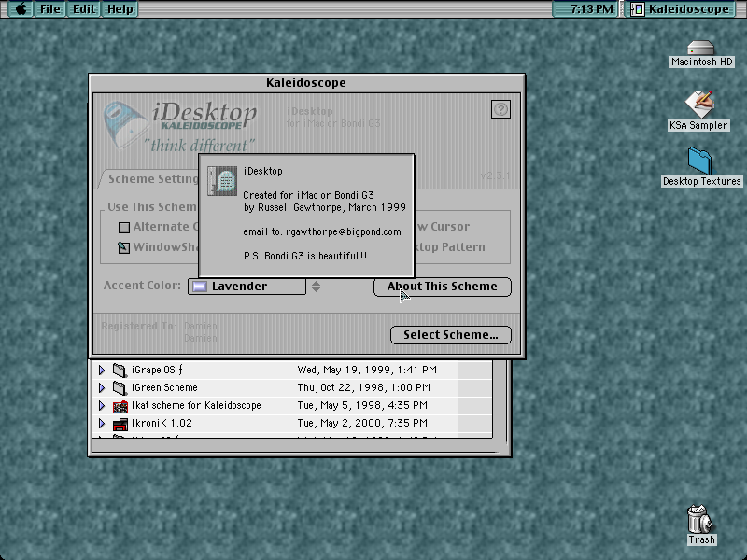Click the 7:13 PM menu bar clock
Viewport: 747px width, 560px height.
[585, 9]
